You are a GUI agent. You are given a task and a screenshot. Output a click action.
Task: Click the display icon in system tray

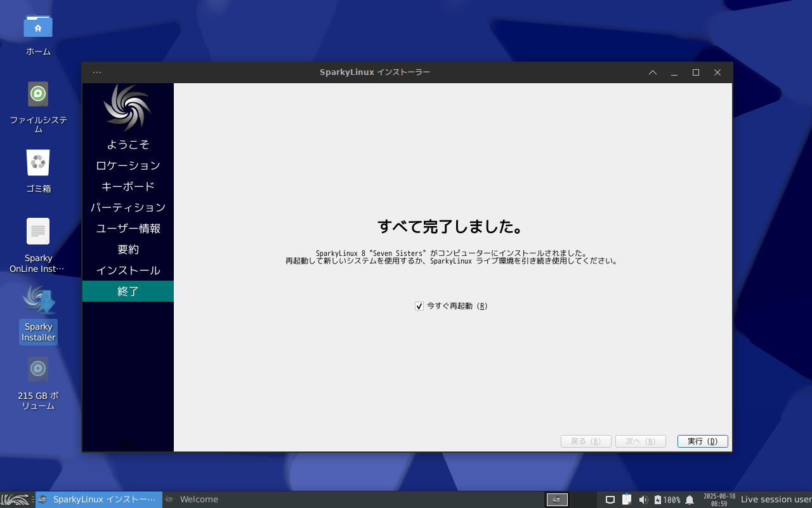[610, 500]
